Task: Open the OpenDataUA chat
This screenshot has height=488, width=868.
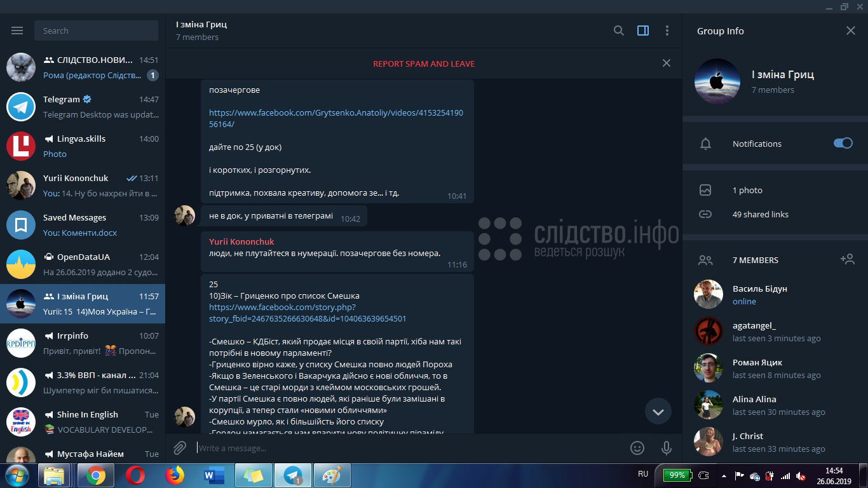Action: 83,264
